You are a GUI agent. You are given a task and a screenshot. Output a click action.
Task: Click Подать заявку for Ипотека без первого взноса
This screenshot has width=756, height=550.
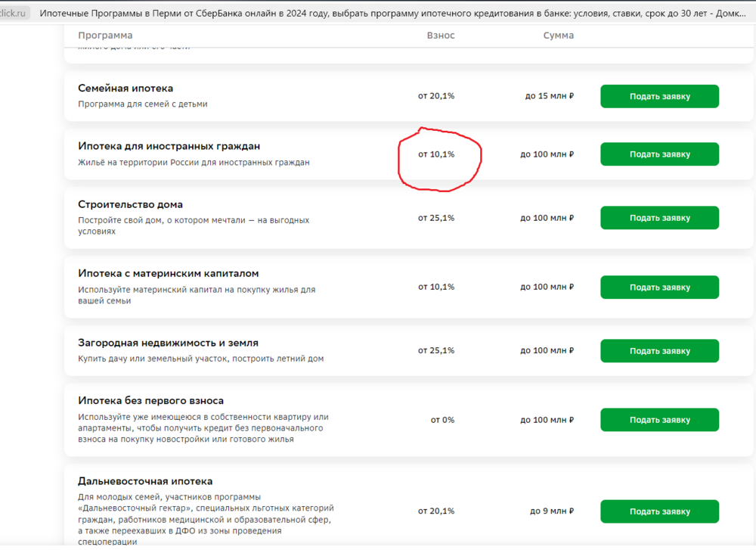(x=659, y=420)
